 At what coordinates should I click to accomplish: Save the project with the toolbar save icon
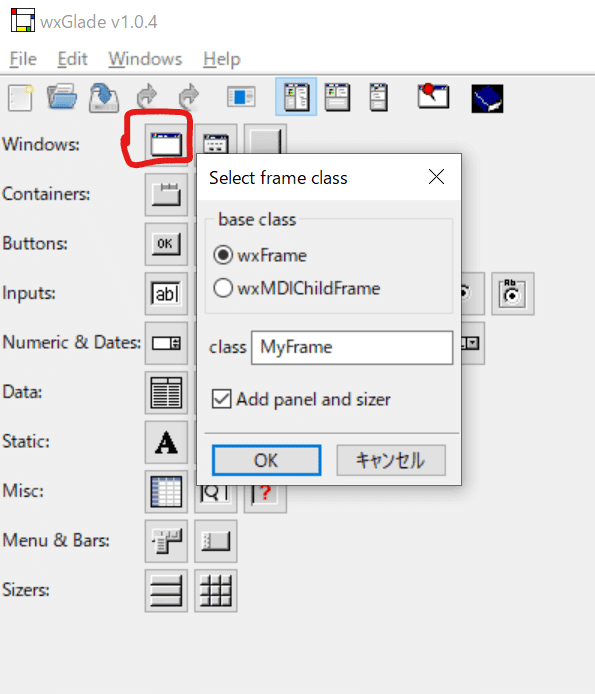click(x=104, y=97)
